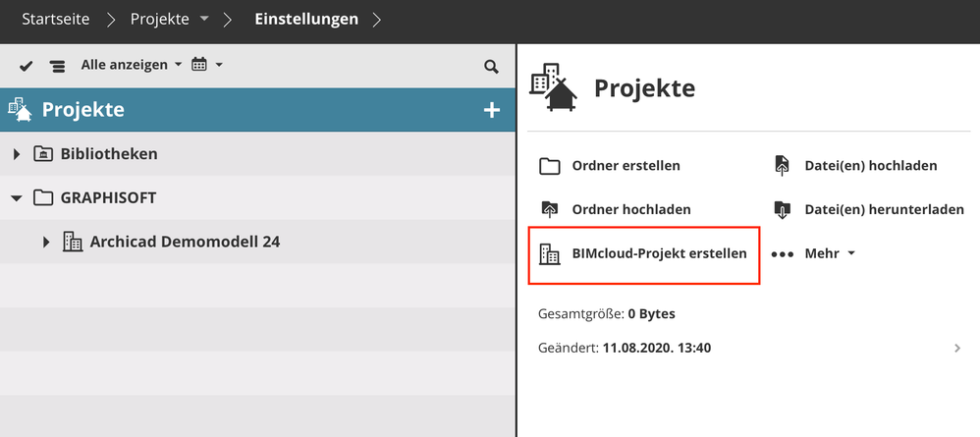Screen dimensions: 980x437
Task: Click the folder upload icon
Action: (x=549, y=209)
